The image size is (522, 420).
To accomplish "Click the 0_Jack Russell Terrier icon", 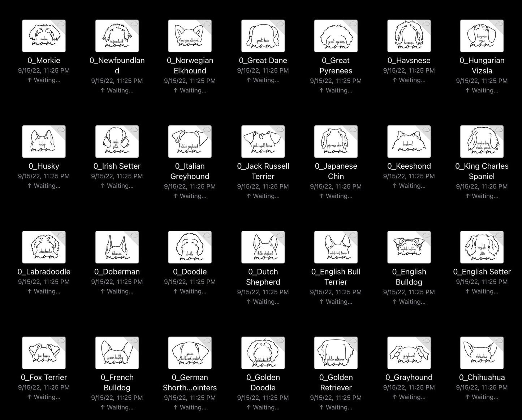I will click(263, 142).
